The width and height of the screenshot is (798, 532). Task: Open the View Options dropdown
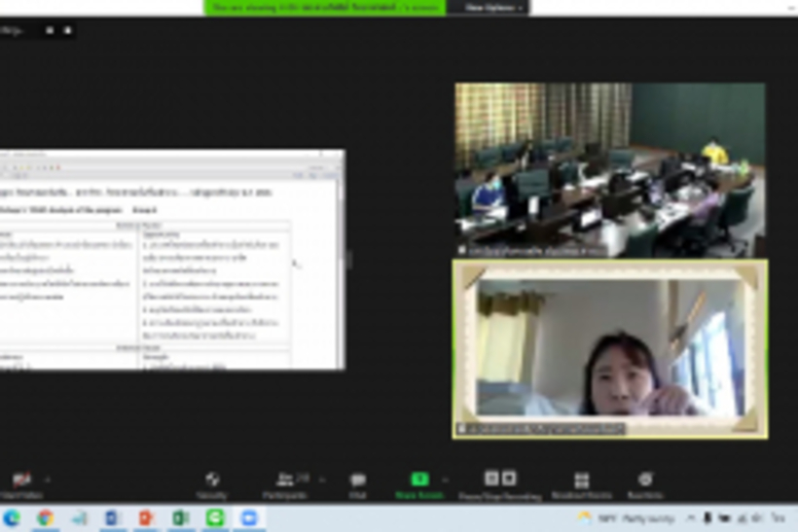click(493, 8)
